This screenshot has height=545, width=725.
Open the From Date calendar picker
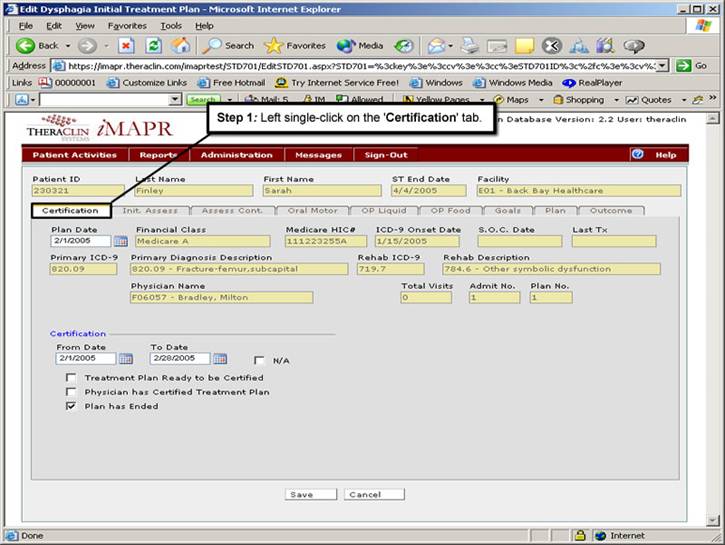(x=126, y=358)
